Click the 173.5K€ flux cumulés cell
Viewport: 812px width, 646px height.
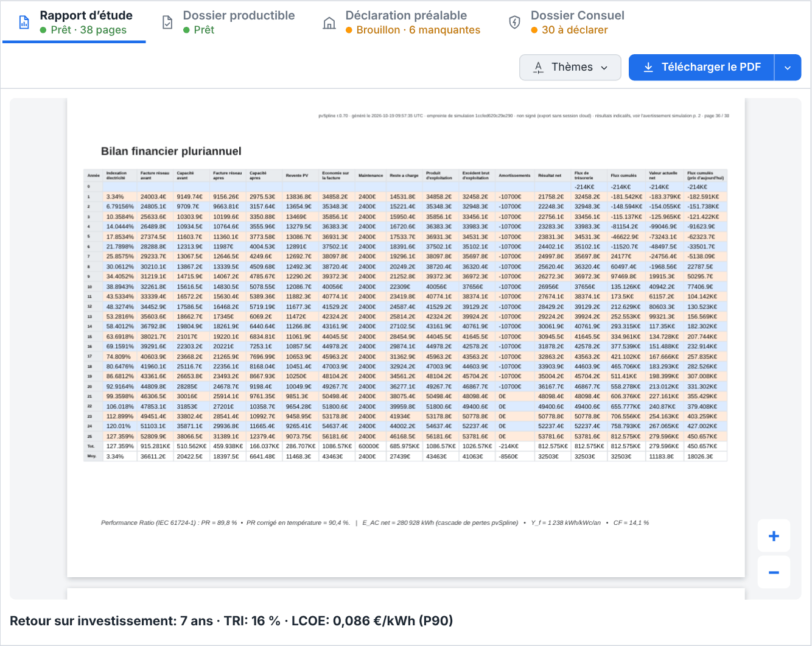click(x=627, y=297)
